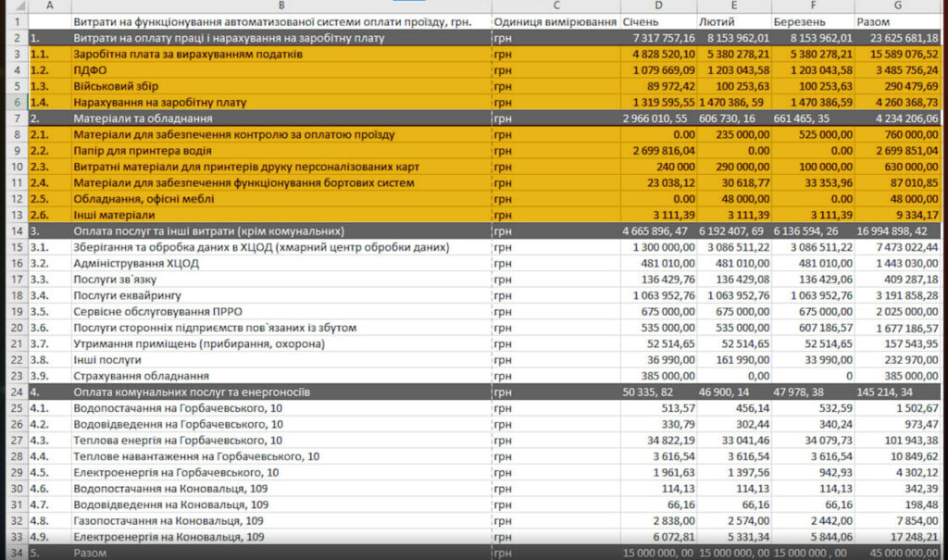Click the total 23 625 681,18
This screenshot has width=948, height=560.
(x=904, y=38)
